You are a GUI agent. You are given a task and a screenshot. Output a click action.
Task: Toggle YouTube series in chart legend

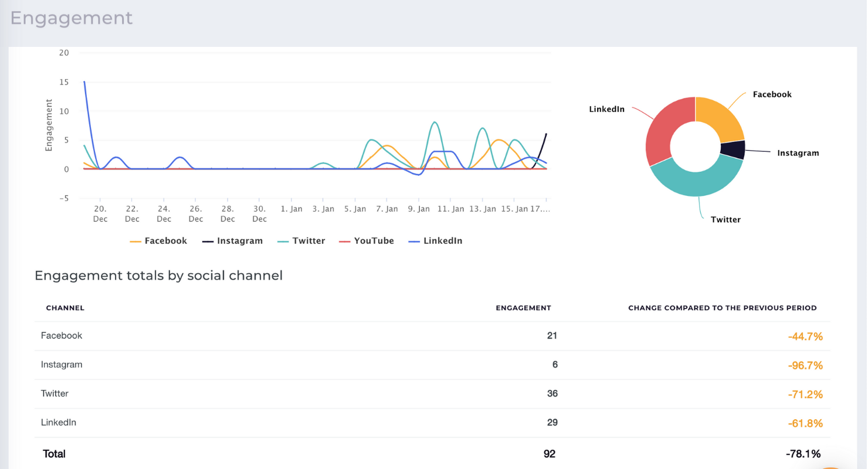[x=367, y=241]
